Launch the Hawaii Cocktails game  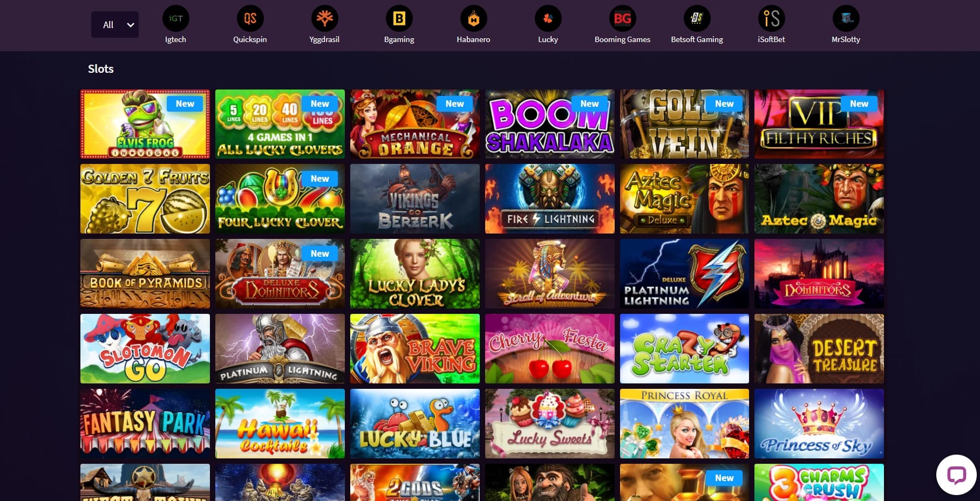[280, 424]
